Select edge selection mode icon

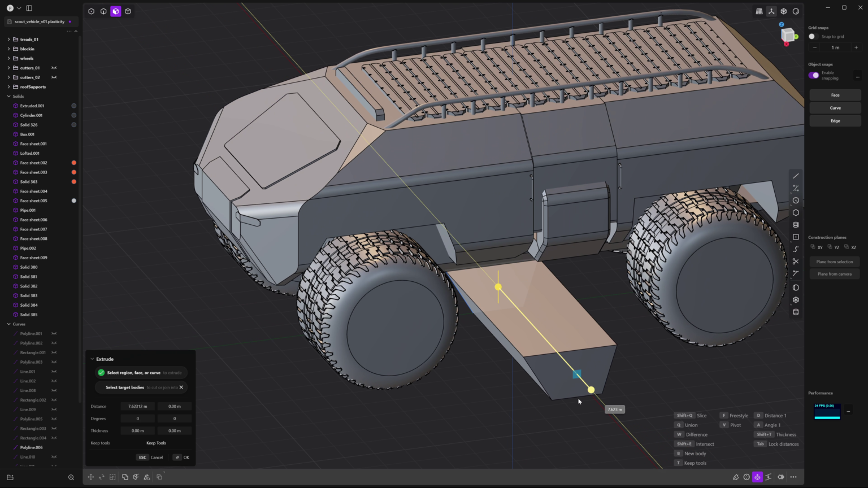(103, 11)
